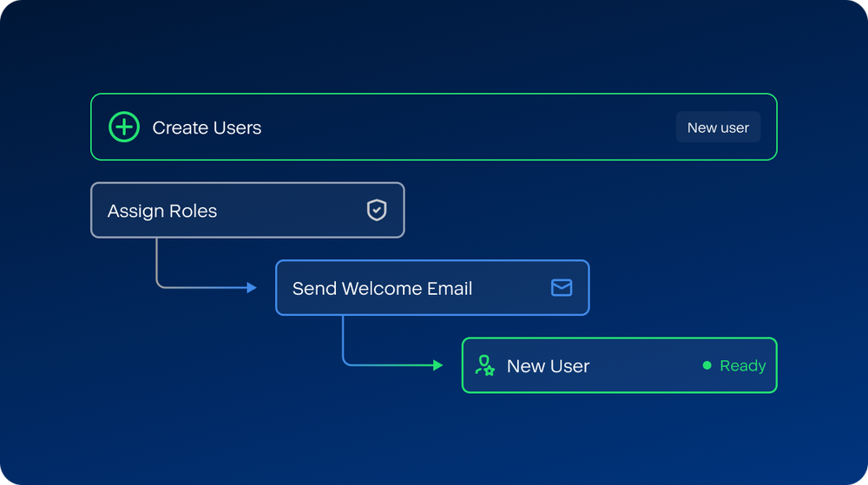This screenshot has height=485, width=868.
Task: Click the user star icon in New User
Action: tap(485, 365)
